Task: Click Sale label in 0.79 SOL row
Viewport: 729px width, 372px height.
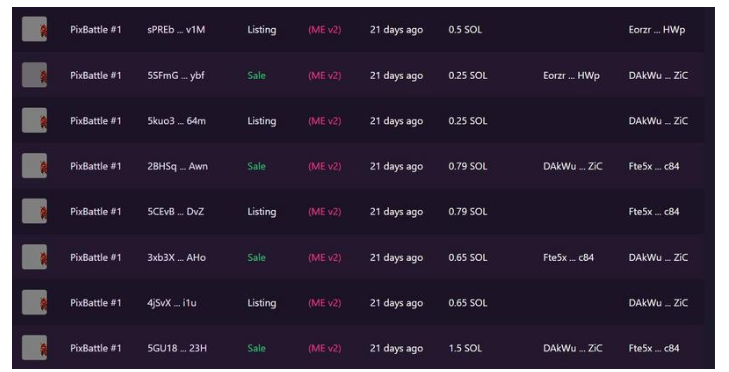Action: [256, 166]
